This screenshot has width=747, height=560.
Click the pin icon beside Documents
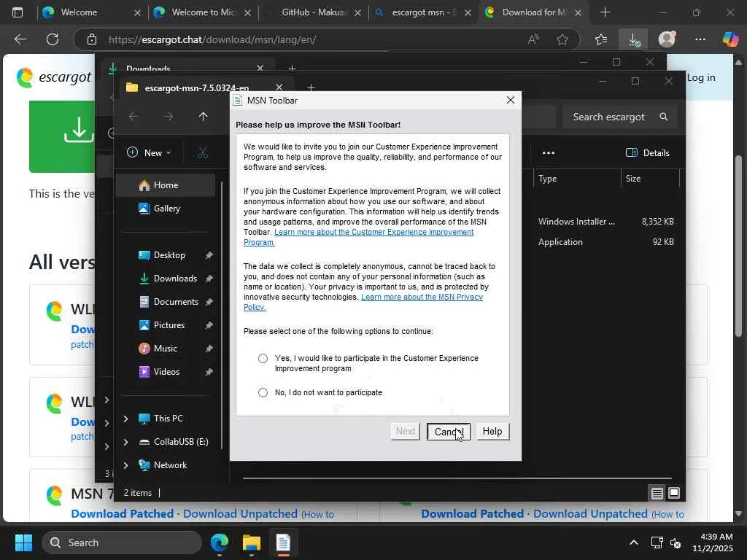[x=209, y=302]
